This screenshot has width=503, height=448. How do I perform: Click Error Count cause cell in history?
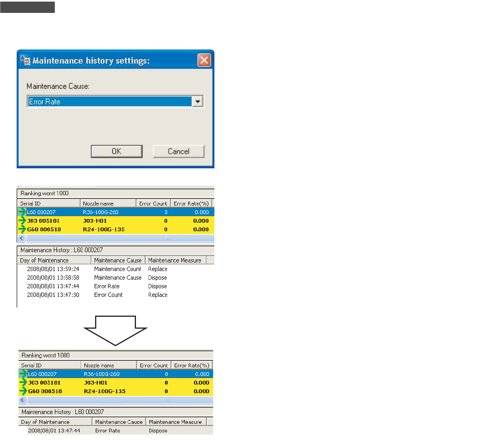click(109, 295)
